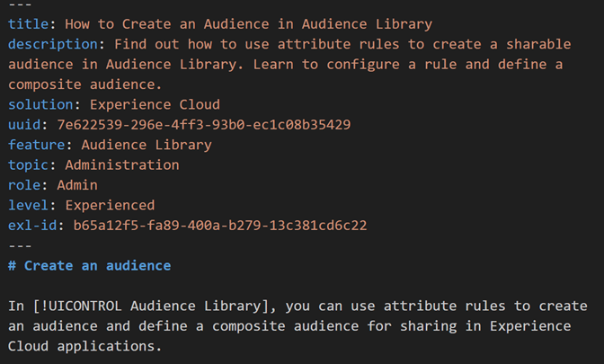Click the 'role' metadata key
The image size is (604, 364).
tap(24, 184)
